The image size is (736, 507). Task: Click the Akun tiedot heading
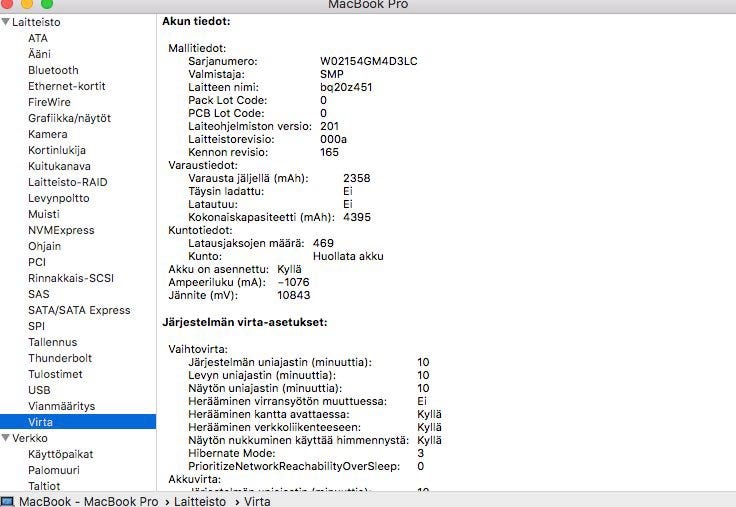tap(196, 21)
